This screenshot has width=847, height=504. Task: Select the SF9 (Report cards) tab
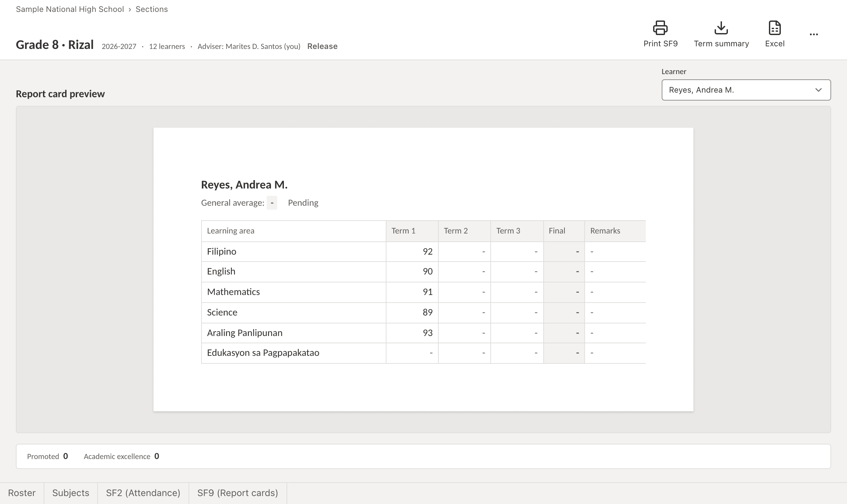coord(238,493)
